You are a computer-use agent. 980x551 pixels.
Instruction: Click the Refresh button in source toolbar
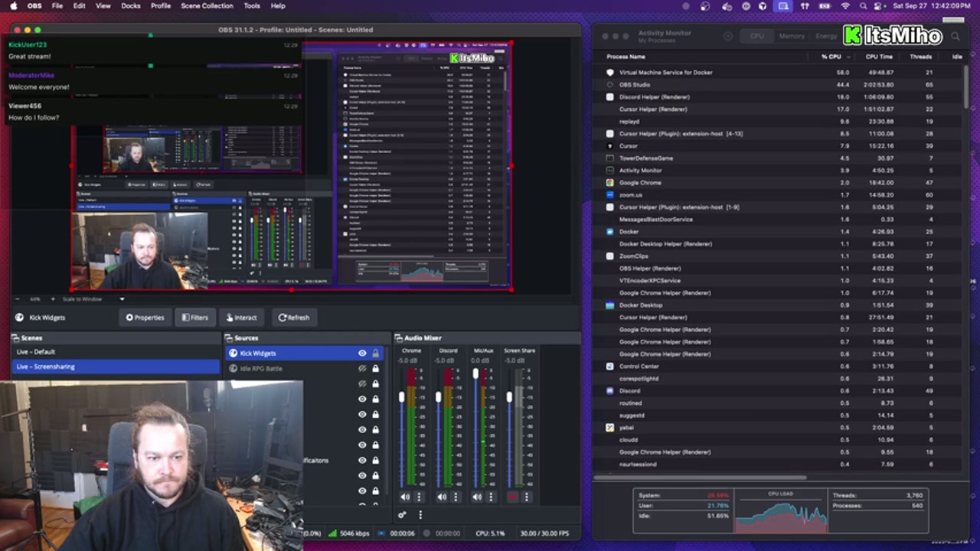tap(294, 318)
